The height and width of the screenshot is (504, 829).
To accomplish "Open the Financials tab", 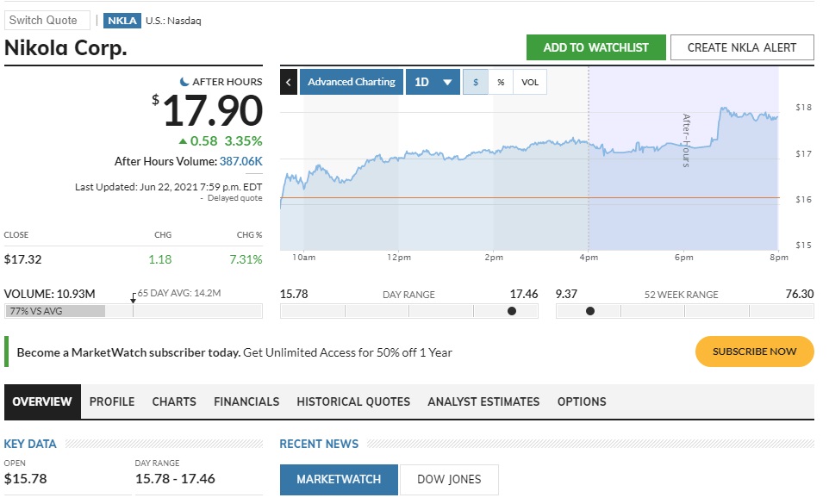I will pyautogui.click(x=246, y=401).
